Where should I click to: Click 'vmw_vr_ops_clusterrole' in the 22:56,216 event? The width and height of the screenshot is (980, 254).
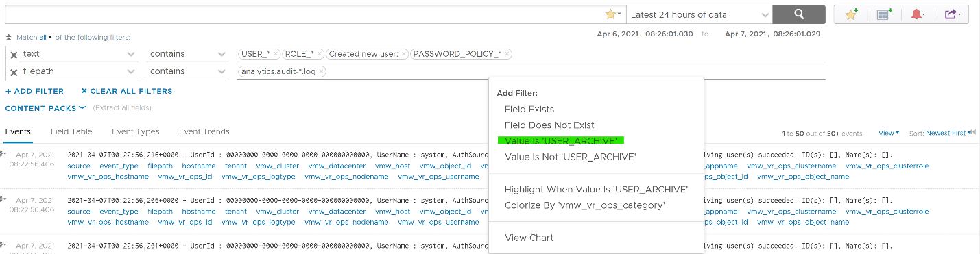click(887, 166)
